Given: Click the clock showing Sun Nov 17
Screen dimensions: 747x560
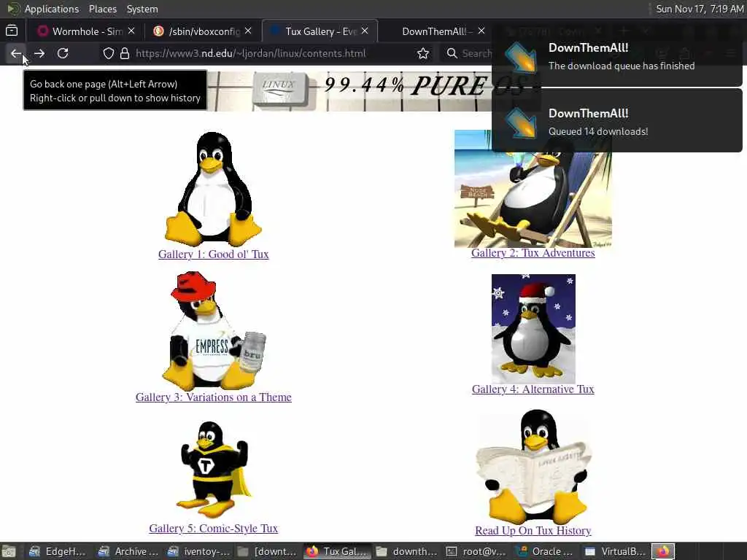Looking at the screenshot, I should [700, 9].
